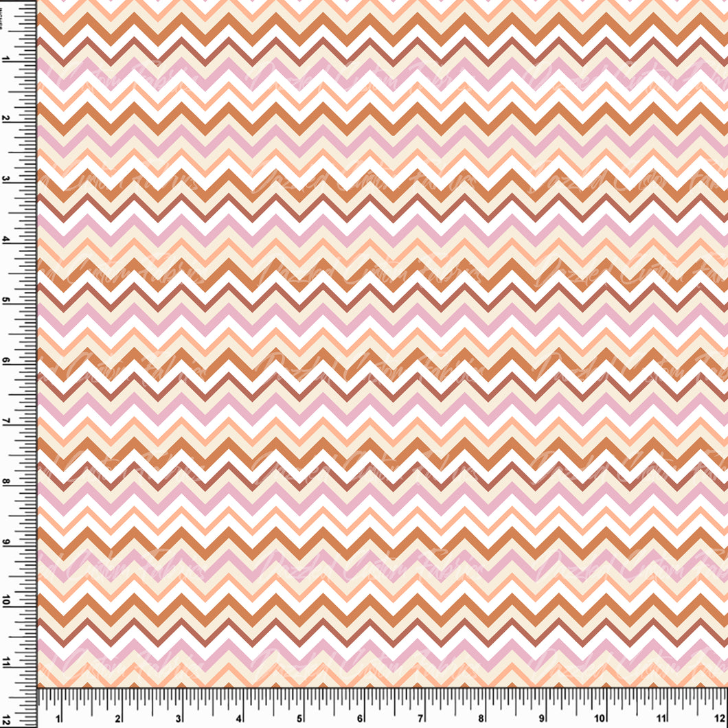This screenshot has width=728, height=728.
Task: Select the 2 mark on the left ruler
Action: pos(6,119)
